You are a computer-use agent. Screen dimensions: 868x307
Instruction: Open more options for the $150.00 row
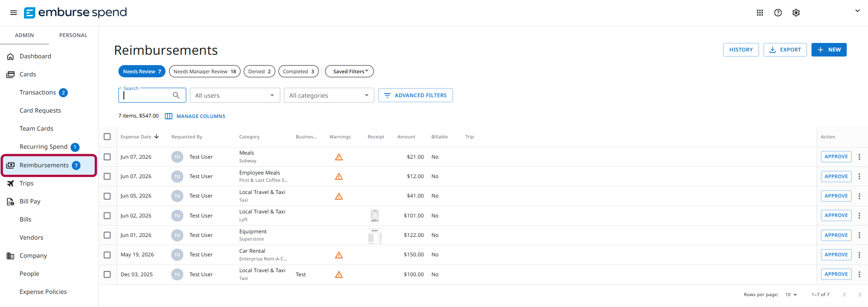pyautogui.click(x=859, y=255)
